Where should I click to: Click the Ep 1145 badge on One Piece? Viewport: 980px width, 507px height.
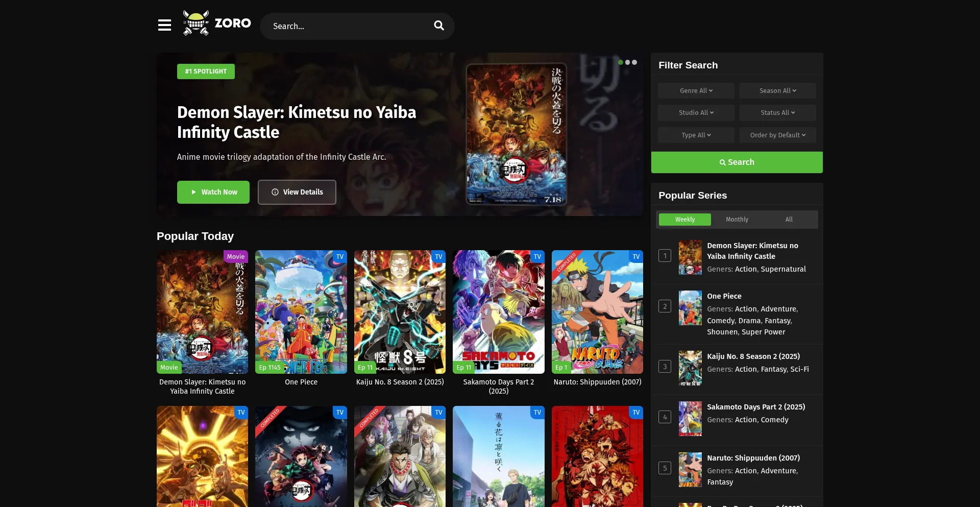(269, 367)
